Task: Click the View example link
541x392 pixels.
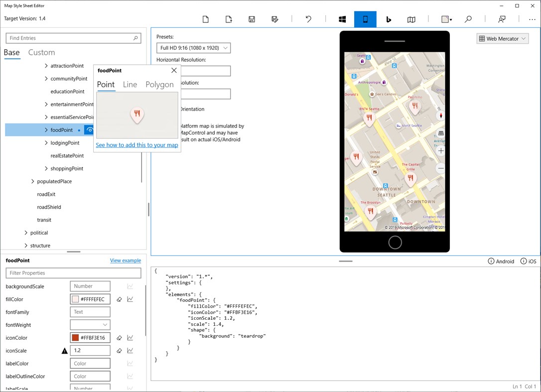Action: coord(126,261)
